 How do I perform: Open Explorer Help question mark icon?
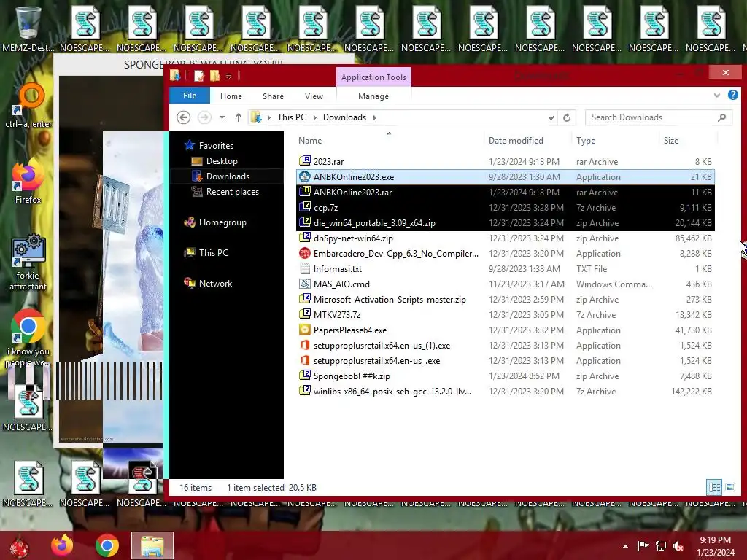(733, 96)
